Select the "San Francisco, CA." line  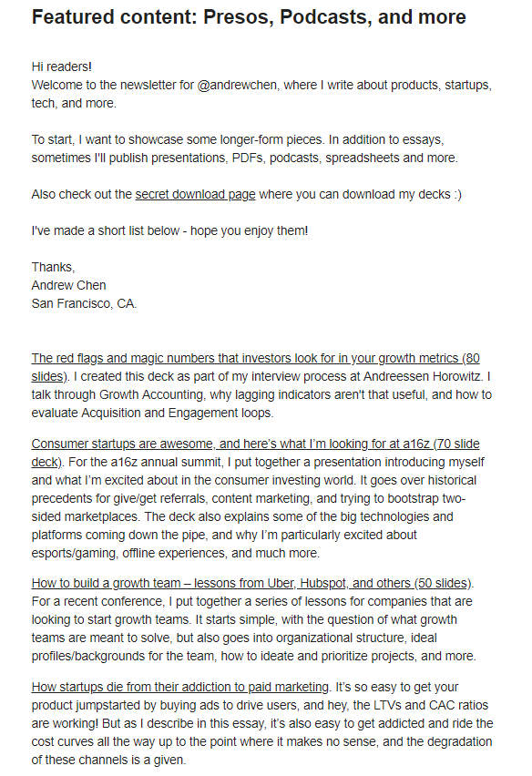tap(84, 304)
